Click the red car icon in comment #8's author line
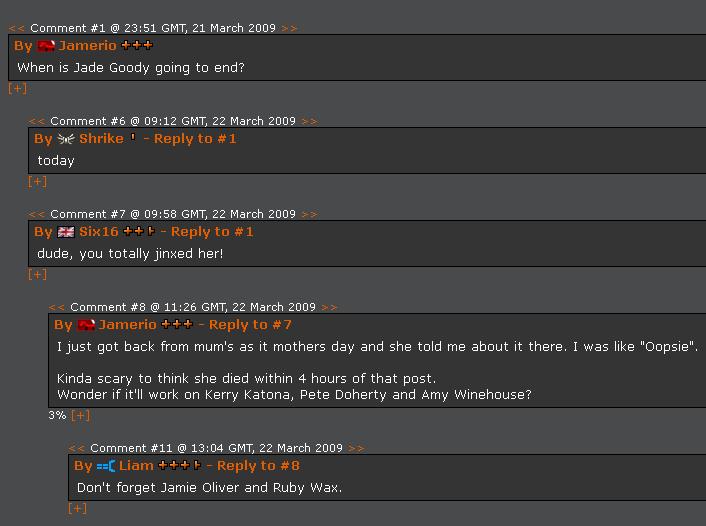Screen dimensions: 706x526 coord(86,325)
